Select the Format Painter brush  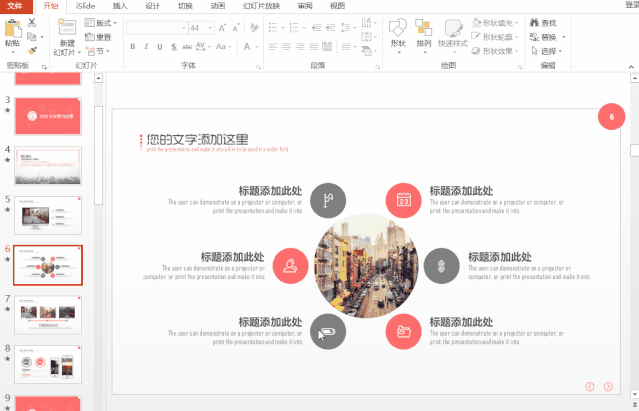point(33,49)
